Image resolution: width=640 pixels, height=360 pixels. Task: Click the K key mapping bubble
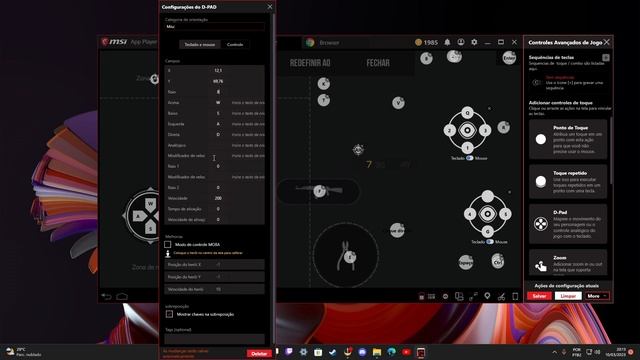[324, 84]
